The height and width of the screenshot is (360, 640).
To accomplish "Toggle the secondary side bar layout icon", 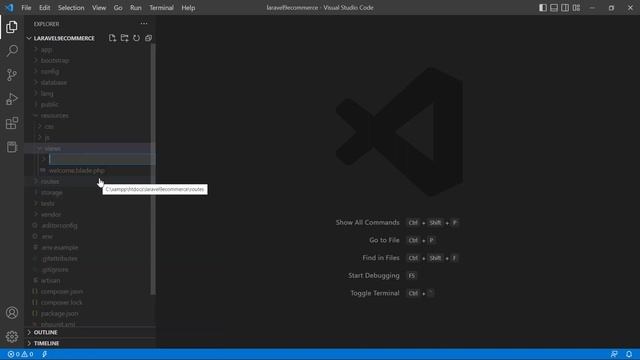I will (x=565, y=8).
